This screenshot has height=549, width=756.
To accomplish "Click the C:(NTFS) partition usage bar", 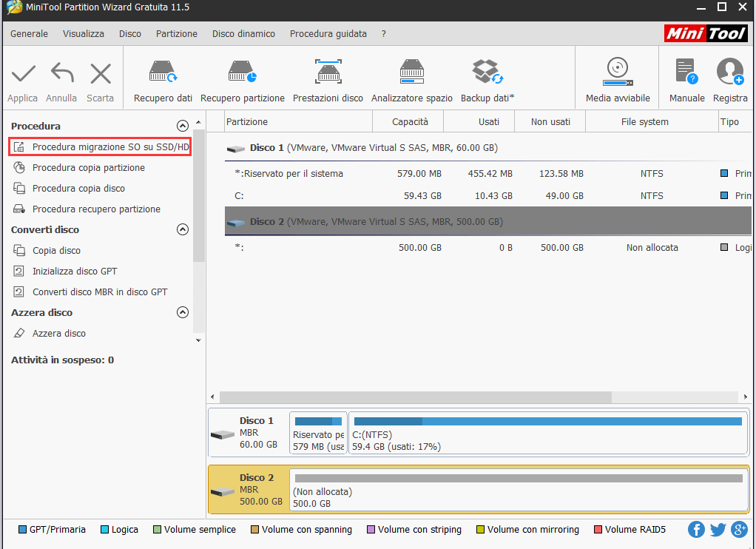I will (x=547, y=422).
